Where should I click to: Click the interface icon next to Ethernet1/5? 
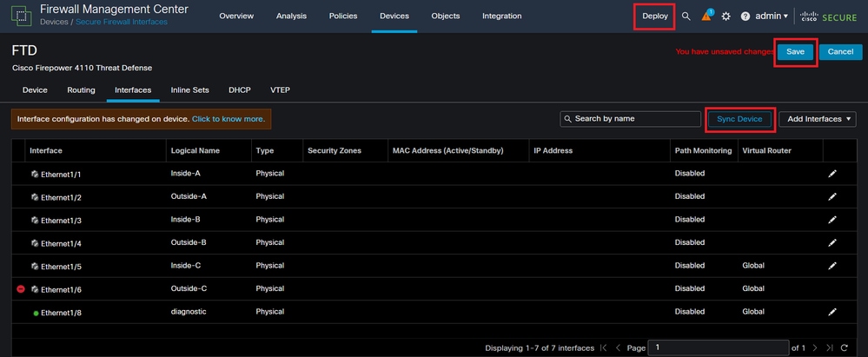(35, 266)
